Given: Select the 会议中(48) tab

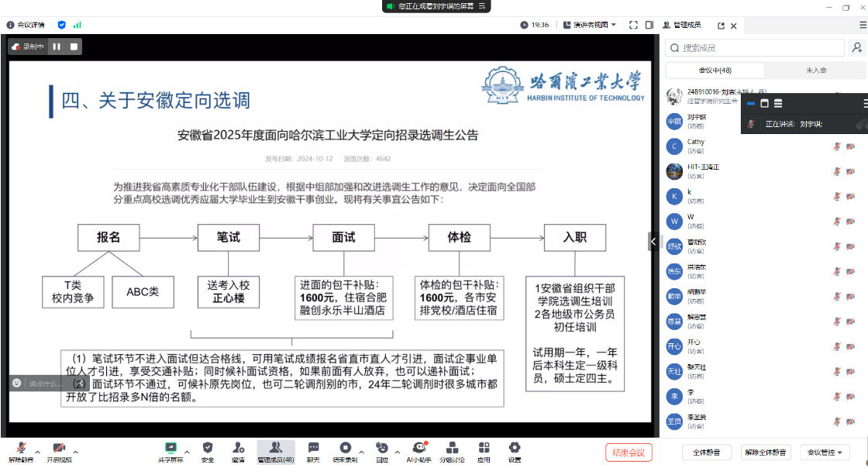Looking at the screenshot, I should (x=715, y=71).
